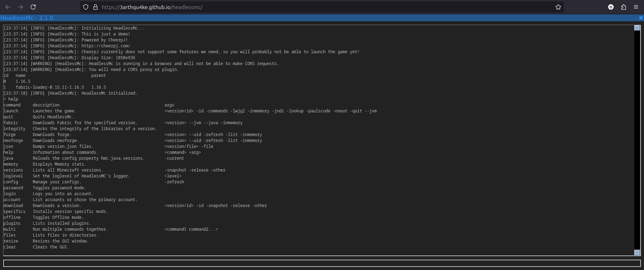Image resolution: width=644 pixels, height=270 pixels.
Task: Click the console vertical scrollbar track
Action: (637, 139)
